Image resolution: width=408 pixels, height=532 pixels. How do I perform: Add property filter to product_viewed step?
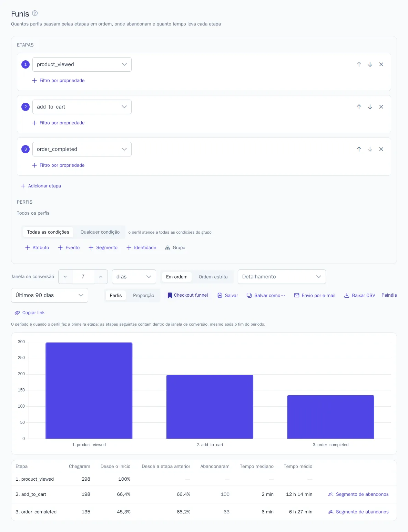[58, 81]
